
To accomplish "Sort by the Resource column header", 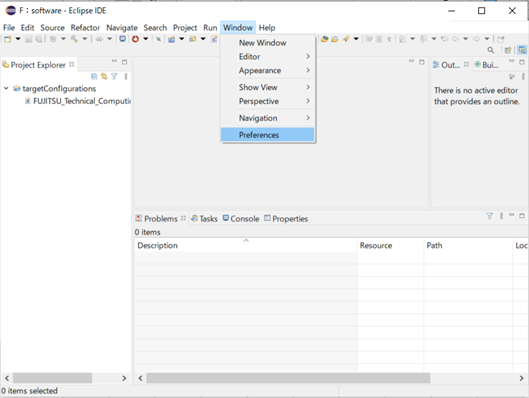I will click(x=390, y=245).
